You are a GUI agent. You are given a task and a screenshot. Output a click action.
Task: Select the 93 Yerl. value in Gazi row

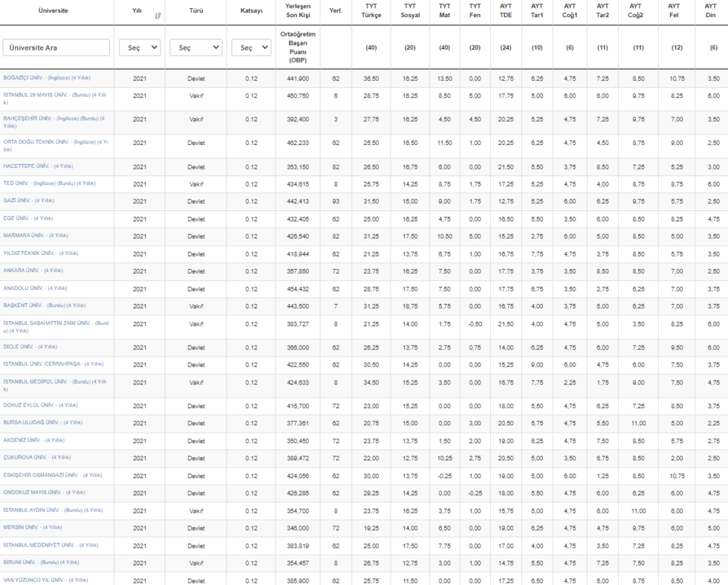pos(336,201)
